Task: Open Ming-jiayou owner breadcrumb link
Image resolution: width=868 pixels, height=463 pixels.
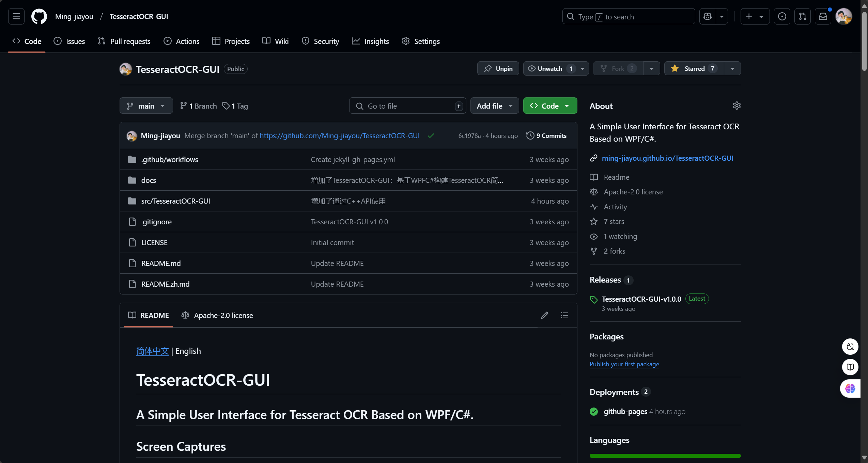Action: [74, 16]
